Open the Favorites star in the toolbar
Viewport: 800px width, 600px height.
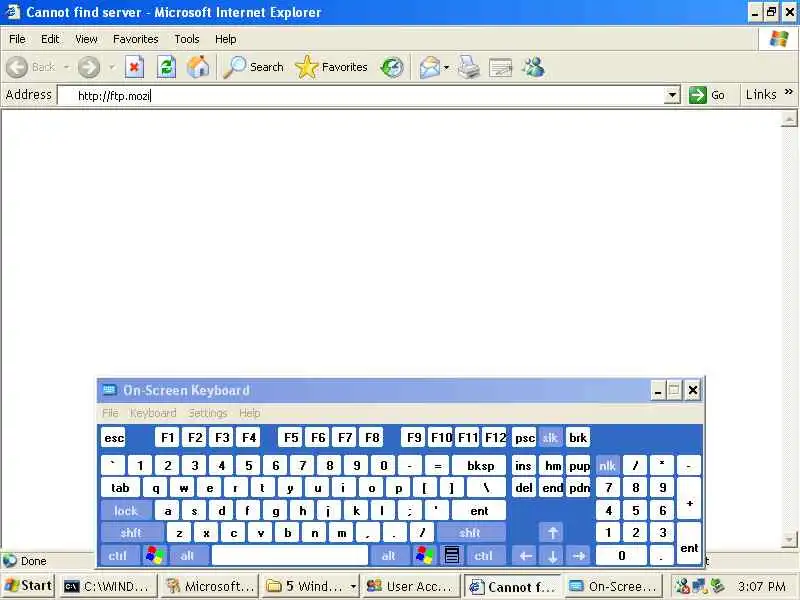tap(307, 67)
